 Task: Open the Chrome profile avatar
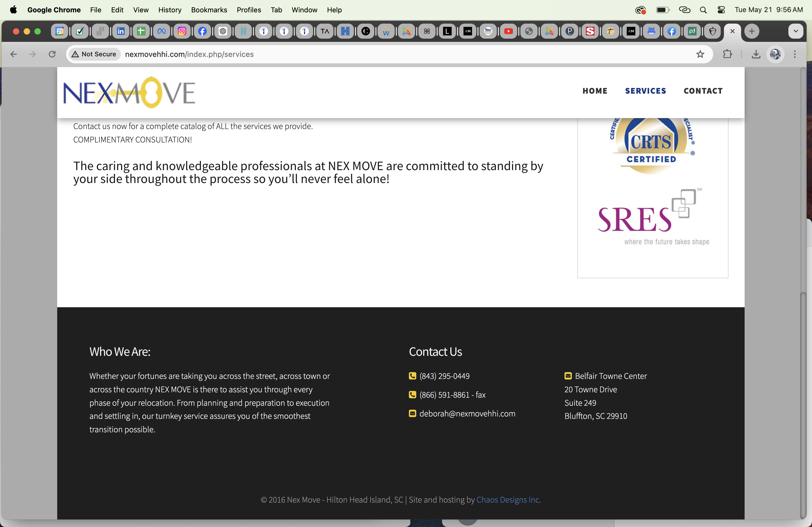775,54
